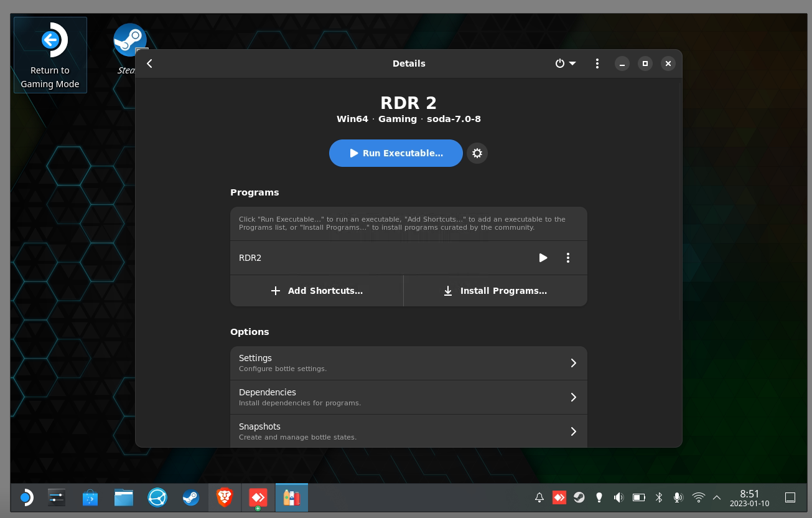The image size is (812, 518).
Task: Minimize the Bottles Details window
Action: [622, 64]
